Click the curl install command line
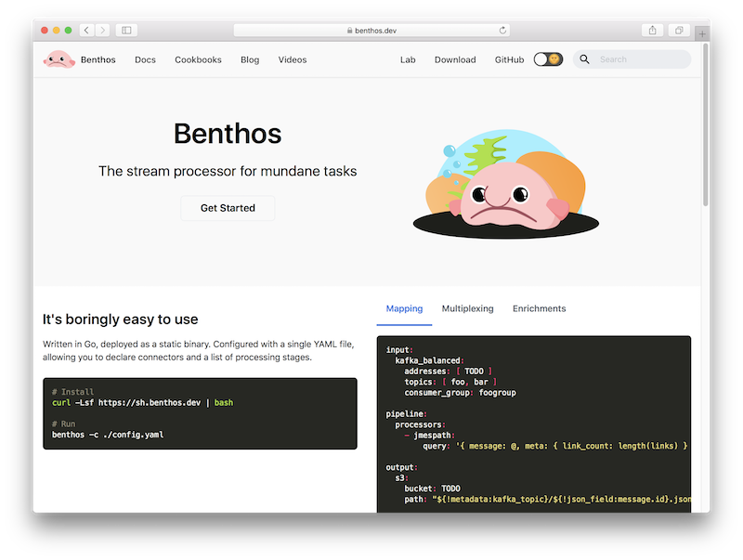Image resolution: width=743 pixels, height=560 pixels. pos(143,403)
